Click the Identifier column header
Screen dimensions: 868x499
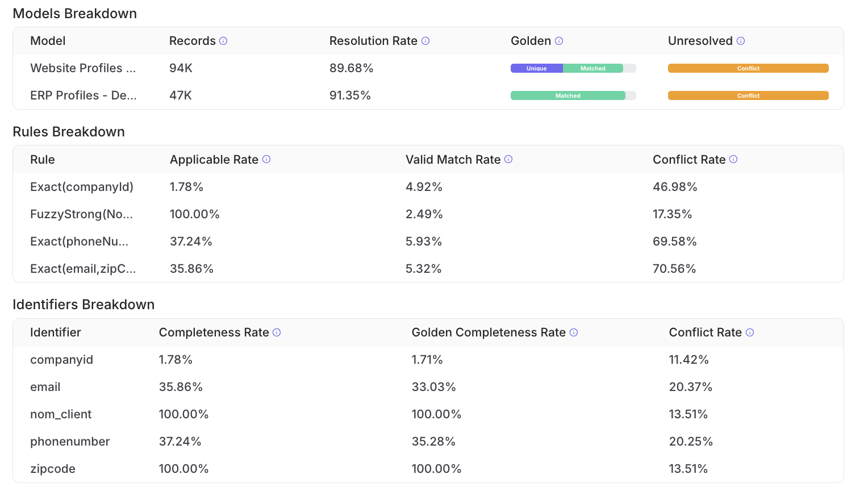(56, 332)
